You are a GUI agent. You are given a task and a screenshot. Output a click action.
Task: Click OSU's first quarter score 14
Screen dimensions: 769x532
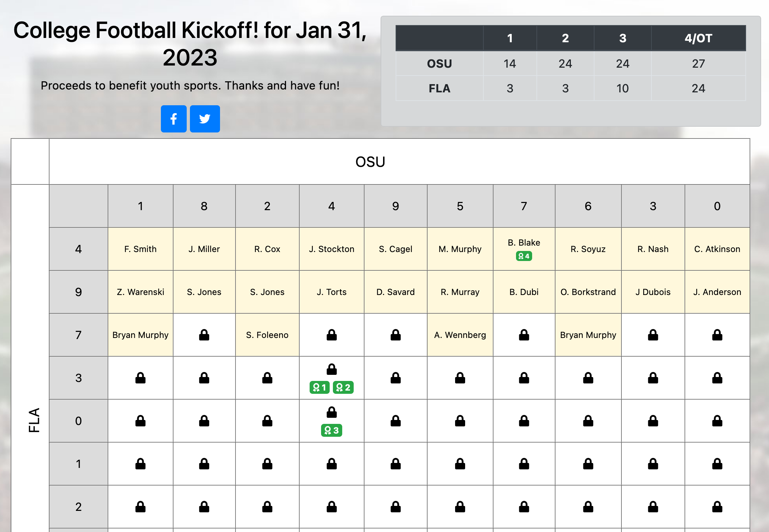point(510,64)
